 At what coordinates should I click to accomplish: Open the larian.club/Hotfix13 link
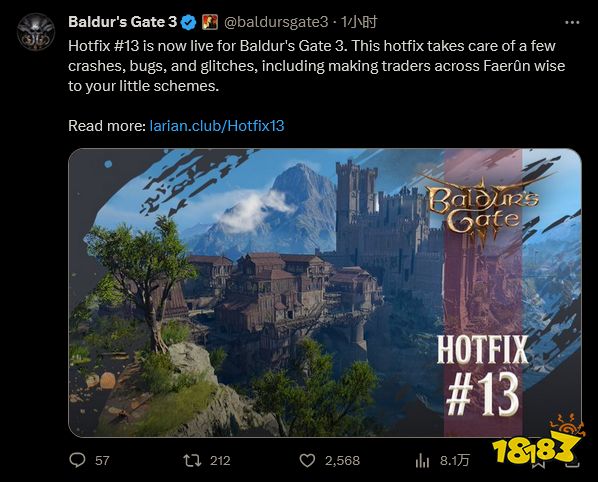[217, 126]
